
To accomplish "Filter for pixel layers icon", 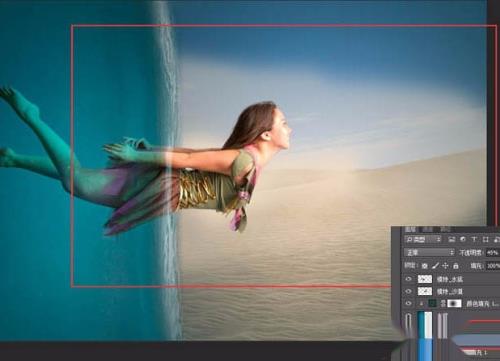I will tap(452, 239).
